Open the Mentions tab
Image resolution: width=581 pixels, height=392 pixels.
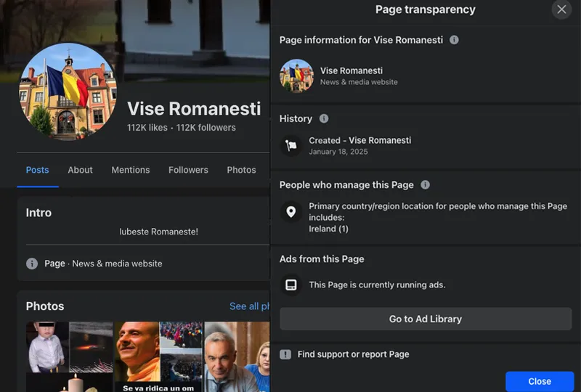pyautogui.click(x=131, y=170)
